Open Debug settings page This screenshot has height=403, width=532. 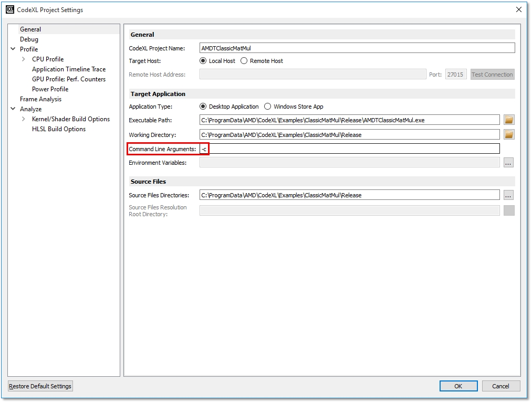(x=29, y=39)
